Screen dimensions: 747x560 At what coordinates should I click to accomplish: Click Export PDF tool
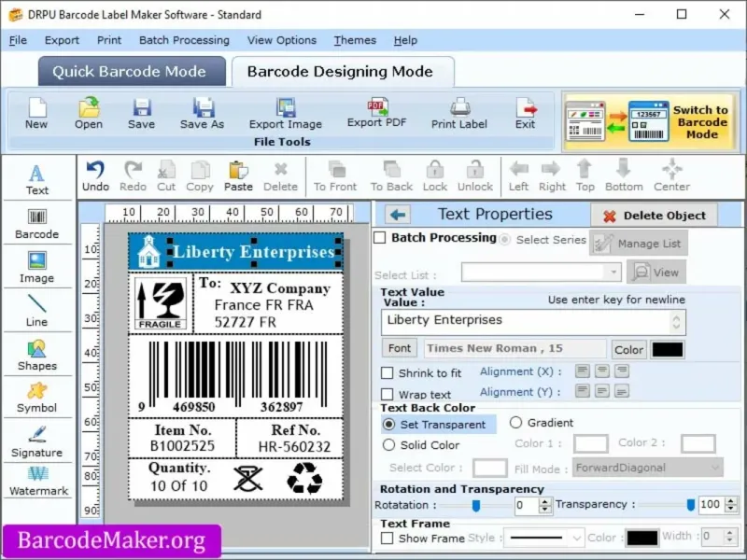pos(377,113)
